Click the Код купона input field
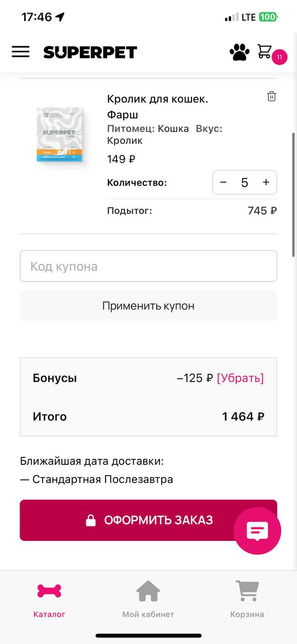 [x=148, y=266]
